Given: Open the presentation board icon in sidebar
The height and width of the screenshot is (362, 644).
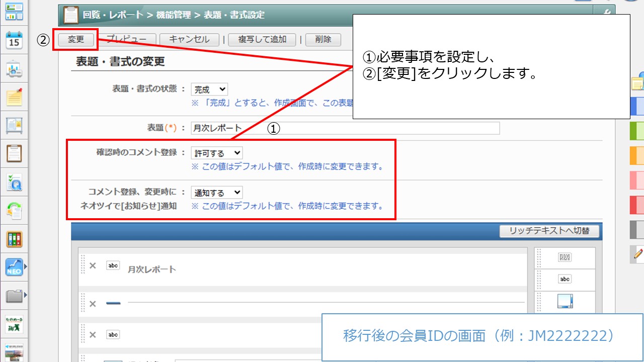Looking at the screenshot, I should pyautogui.click(x=14, y=69).
